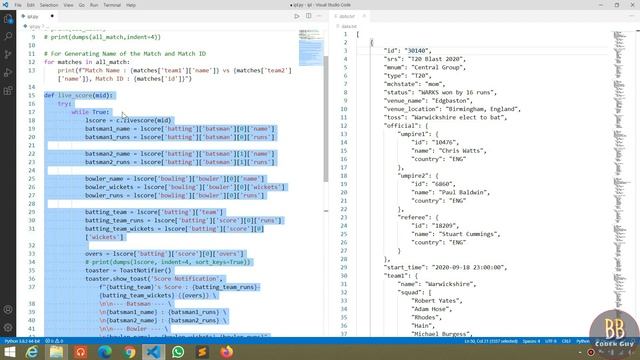Open the Run menu
The width and height of the screenshot is (640, 360).
coord(94,5)
